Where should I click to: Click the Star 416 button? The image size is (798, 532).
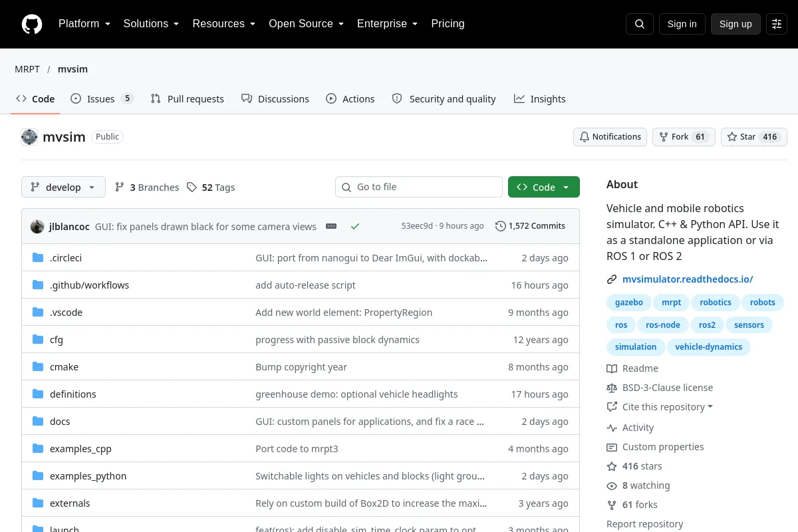coord(754,137)
